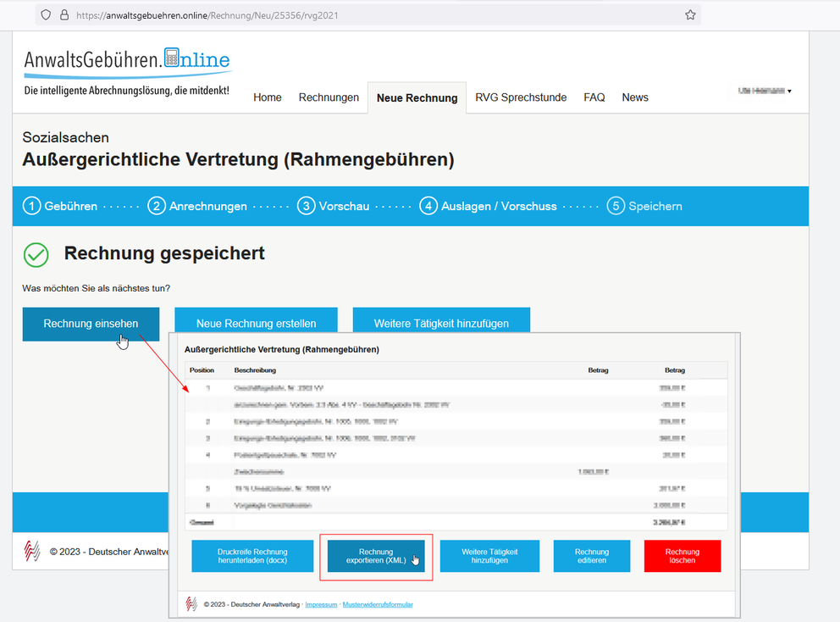
Task: Click the padlock icon in the address bar
Action: tap(65, 14)
